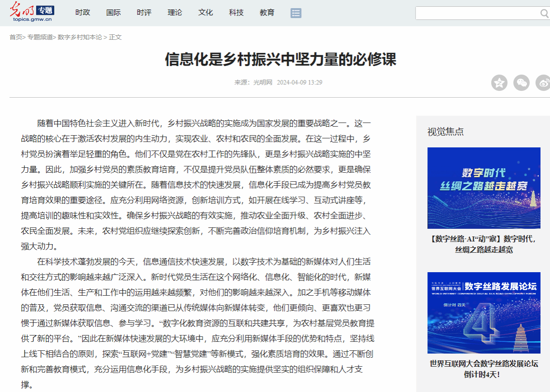This screenshot has width=550, height=392.
Task: Open the 数字时代 丝绸之路 banner image
Action: point(484,188)
